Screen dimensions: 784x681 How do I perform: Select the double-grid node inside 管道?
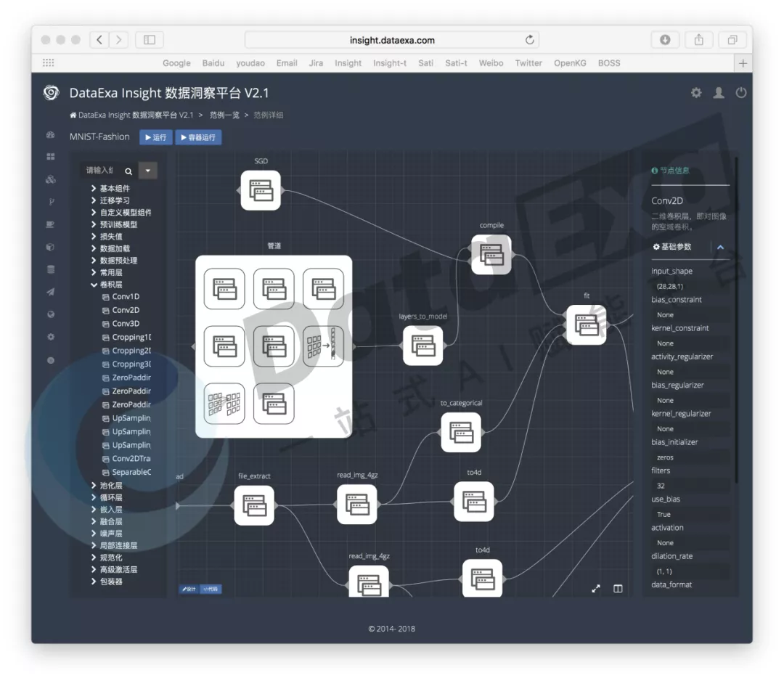point(224,404)
